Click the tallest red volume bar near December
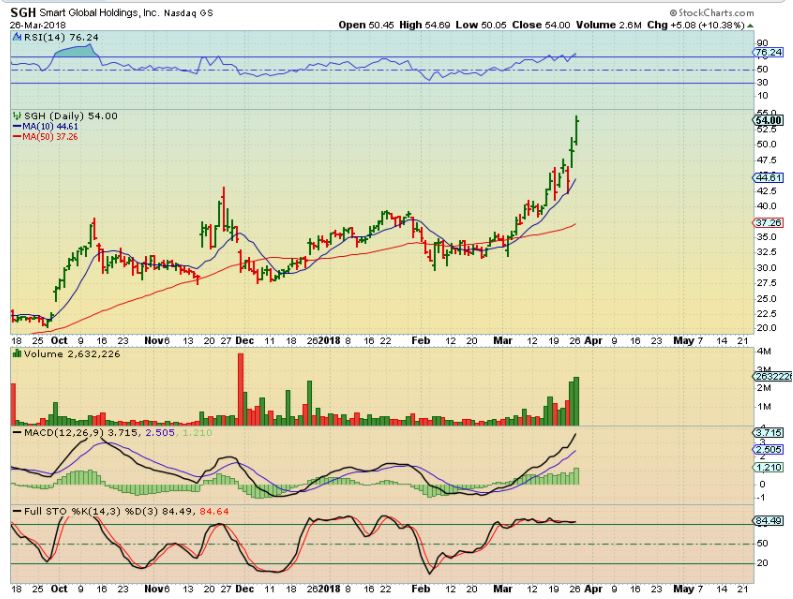The height and width of the screenshot is (599, 793). point(241,390)
